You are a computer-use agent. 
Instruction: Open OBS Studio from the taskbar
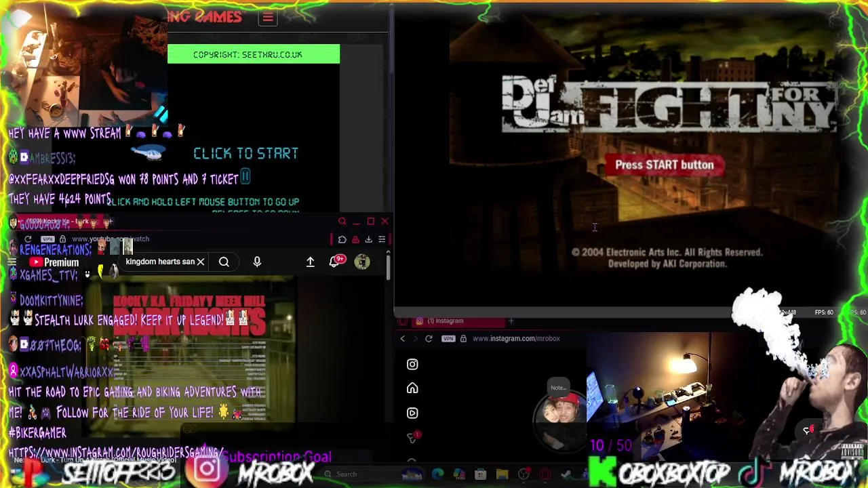(x=524, y=474)
